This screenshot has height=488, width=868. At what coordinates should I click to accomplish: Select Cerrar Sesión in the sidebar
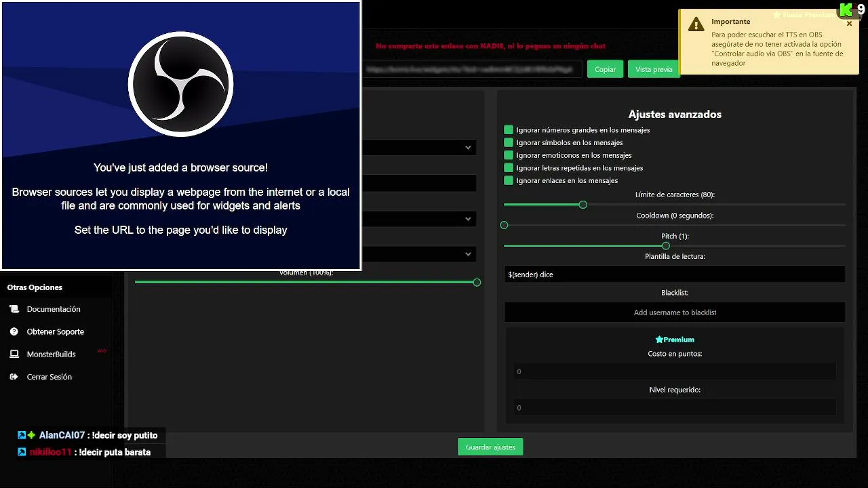point(50,377)
